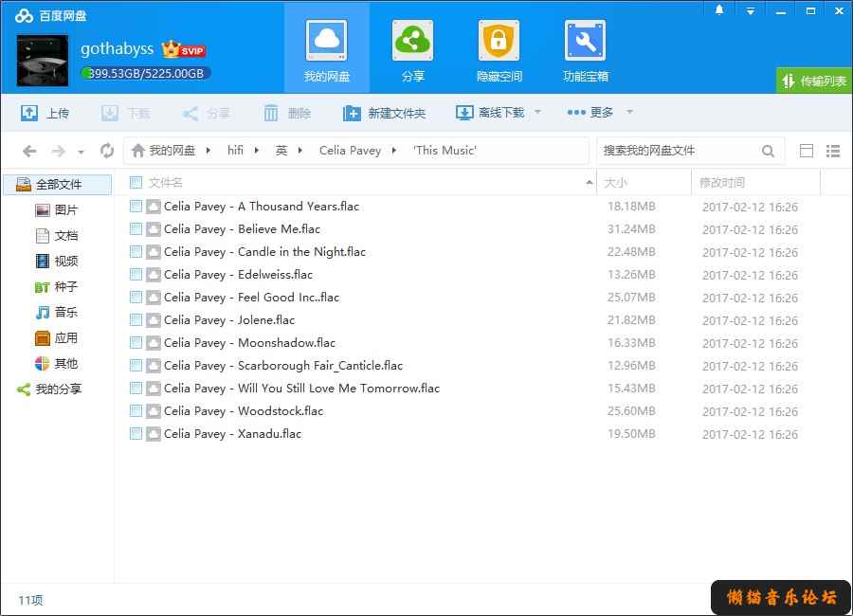The width and height of the screenshot is (853, 616).
Task: Sort files by 大小 (Size) column
Action: click(x=615, y=182)
